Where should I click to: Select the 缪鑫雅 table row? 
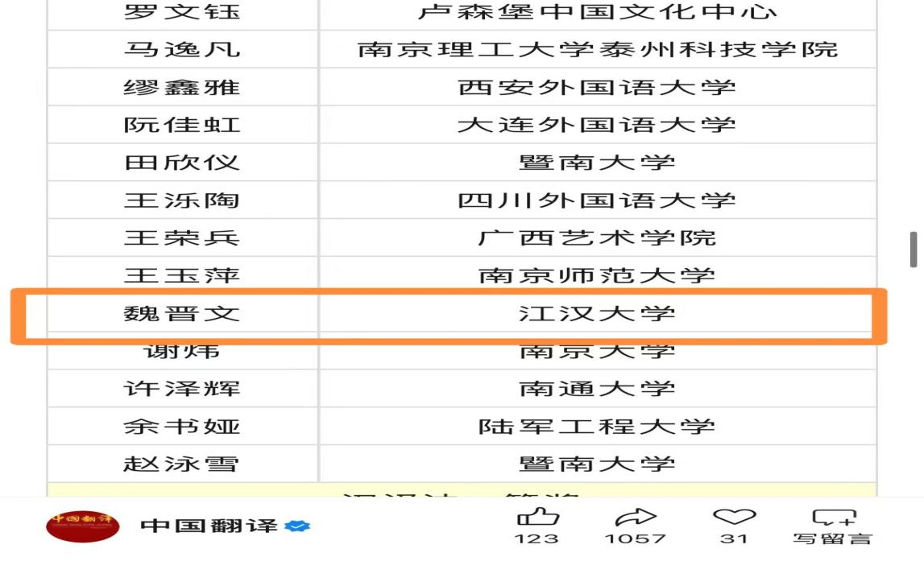(x=462, y=87)
